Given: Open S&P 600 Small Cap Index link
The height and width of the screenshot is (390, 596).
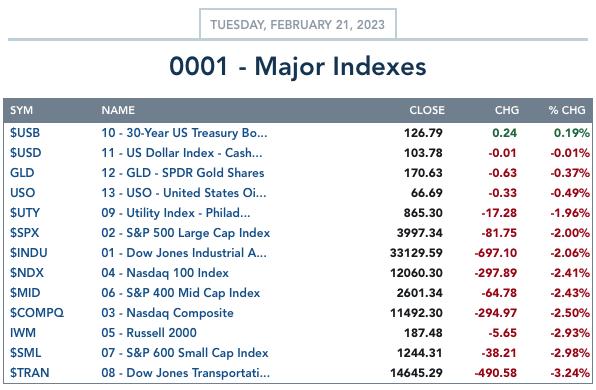Looking at the screenshot, I should [x=185, y=353].
